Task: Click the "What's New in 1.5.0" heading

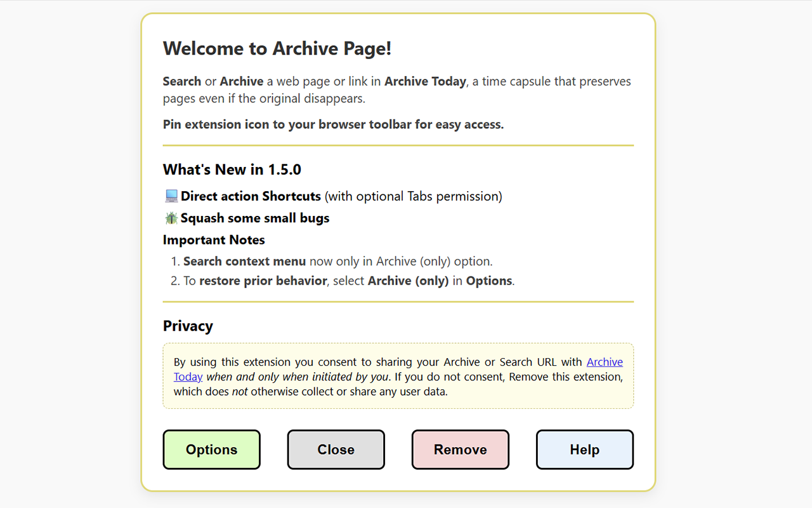Action: click(232, 170)
